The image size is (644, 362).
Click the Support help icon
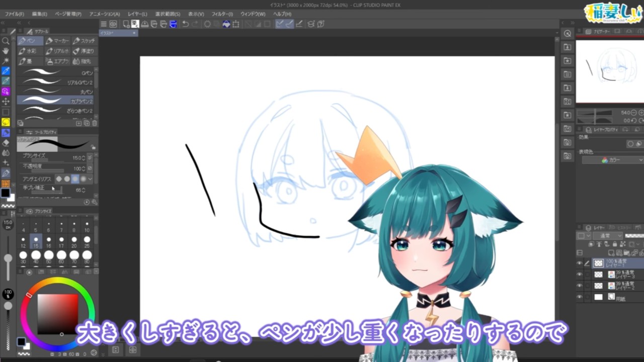[320, 24]
